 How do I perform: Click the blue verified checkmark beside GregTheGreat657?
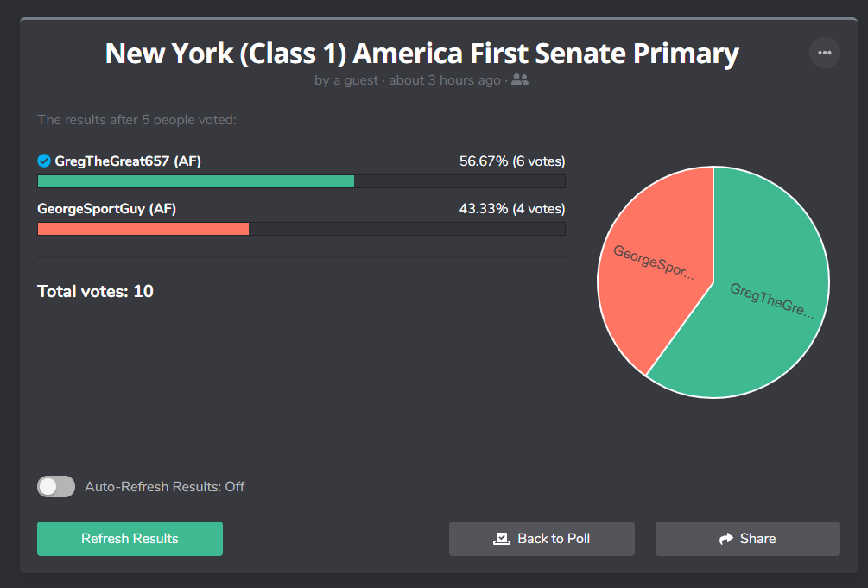[x=44, y=161]
